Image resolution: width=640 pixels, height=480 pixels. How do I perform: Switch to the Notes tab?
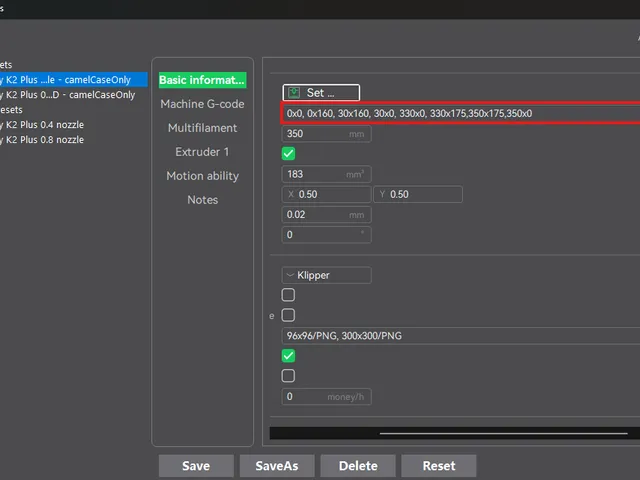(x=202, y=200)
